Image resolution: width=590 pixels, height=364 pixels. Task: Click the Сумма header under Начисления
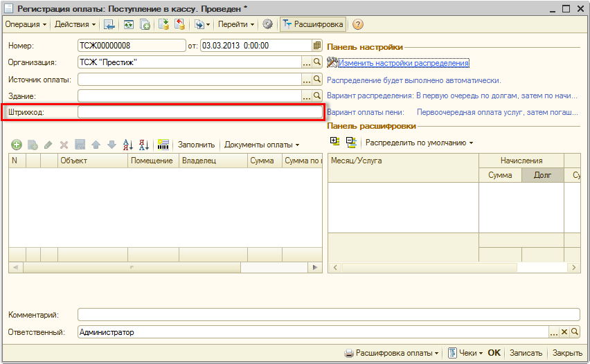point(500,175)
